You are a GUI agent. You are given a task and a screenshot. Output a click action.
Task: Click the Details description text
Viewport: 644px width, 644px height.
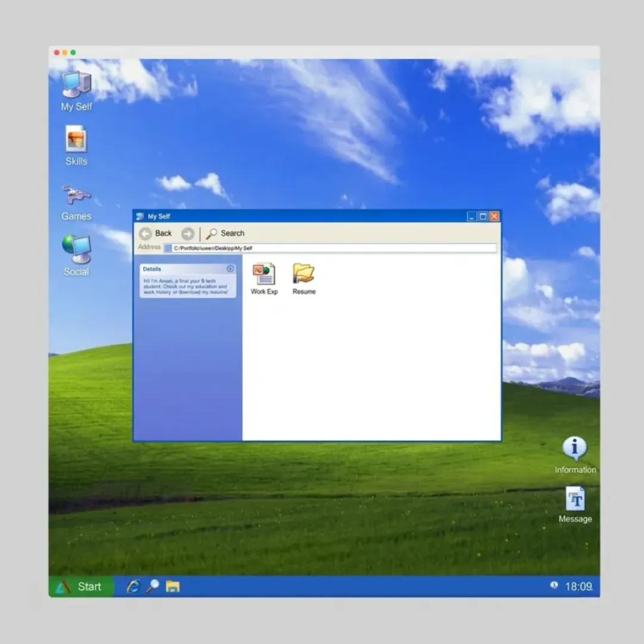click(185, 286)
